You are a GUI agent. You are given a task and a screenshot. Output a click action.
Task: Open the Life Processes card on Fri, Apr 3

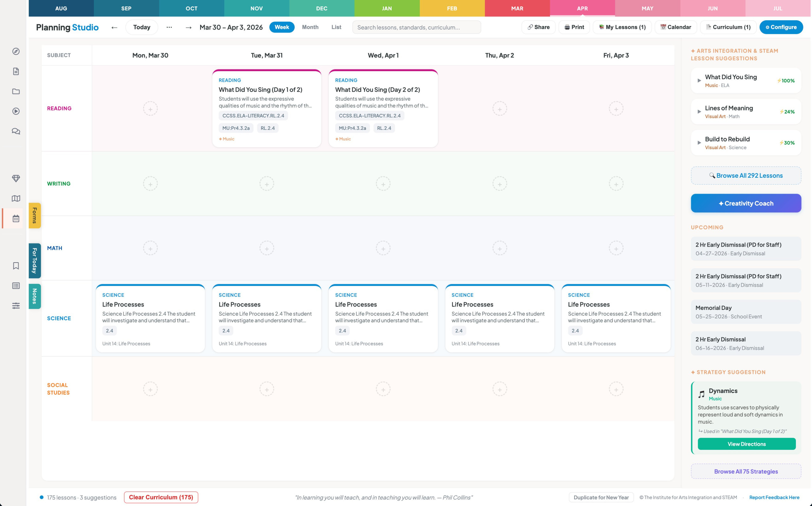tap(616, 318)
